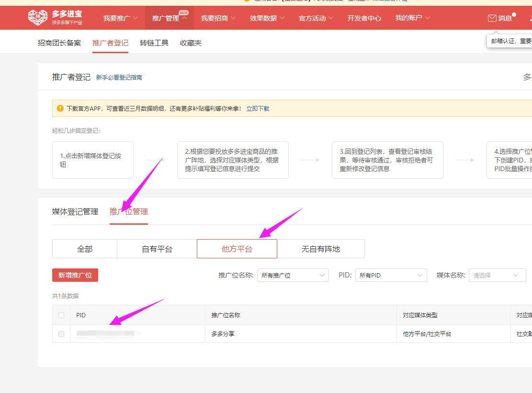The width and height of the screenshot is (532, 393).
Task: Open 开发者中心 in the top navigation
Action: point(364,18)
